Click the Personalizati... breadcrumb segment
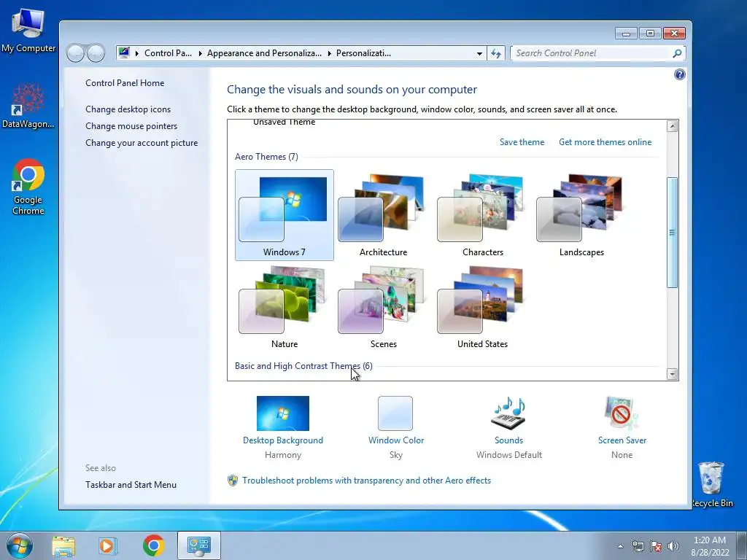747x560 pixels. 363,53
